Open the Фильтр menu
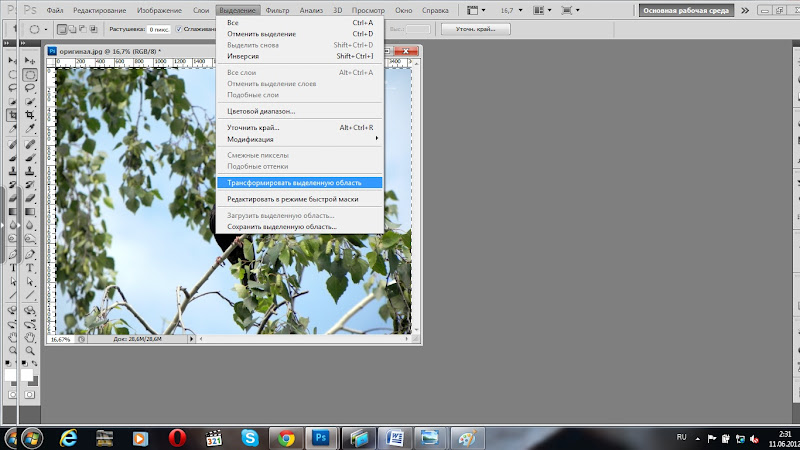 (278, 10)
